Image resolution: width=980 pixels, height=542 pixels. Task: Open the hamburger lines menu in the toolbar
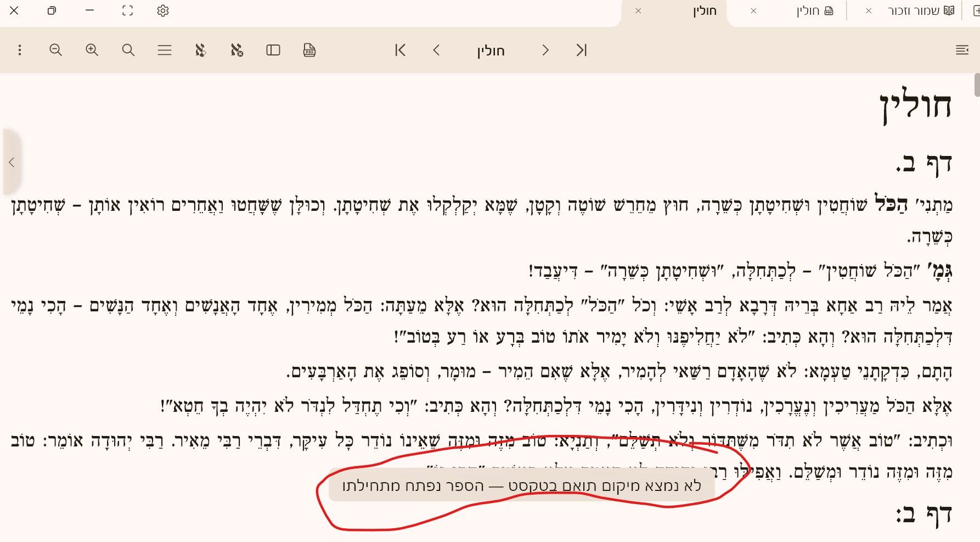(x=165, y=51)
